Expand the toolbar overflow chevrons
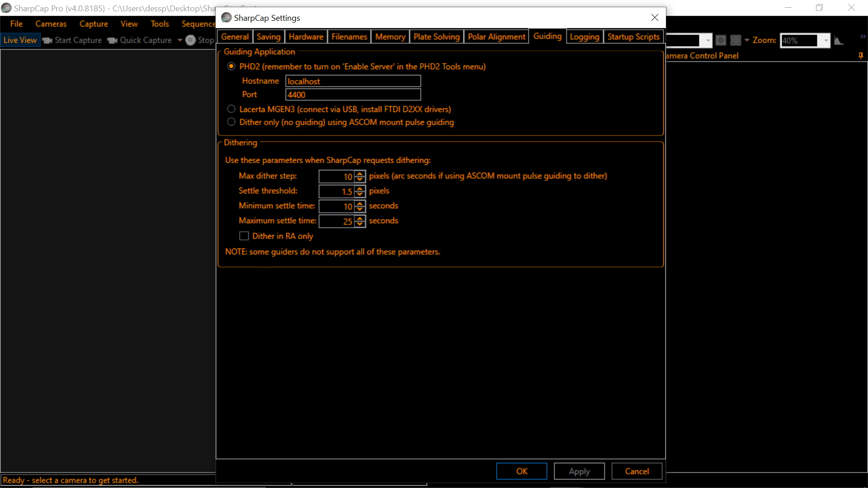 point(863,37)
